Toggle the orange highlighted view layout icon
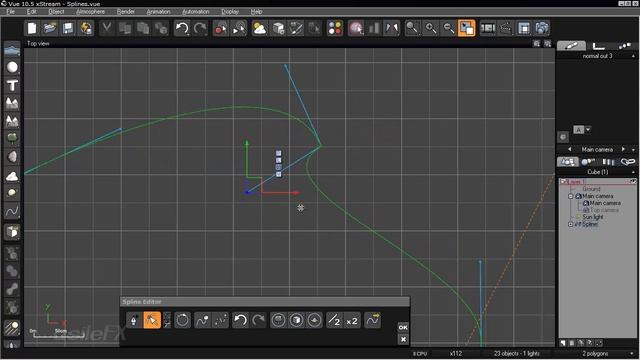This screenshot has height=360, width=640. [467, 28]
